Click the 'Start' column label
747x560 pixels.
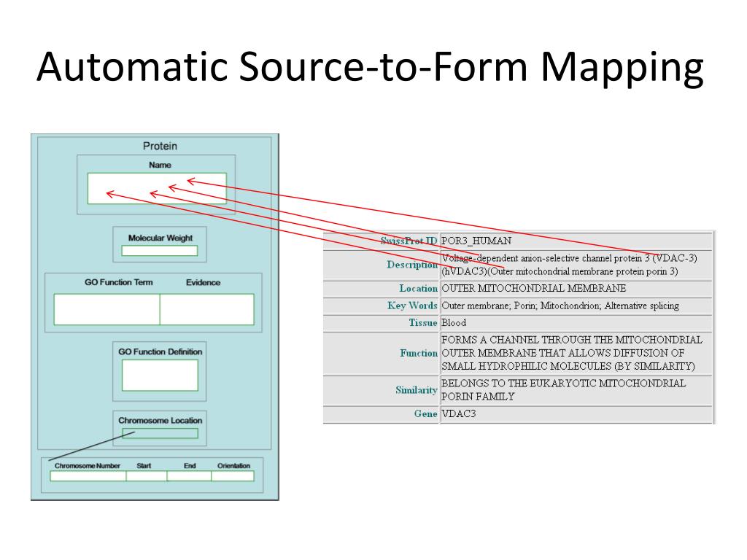tap(144, 466)
